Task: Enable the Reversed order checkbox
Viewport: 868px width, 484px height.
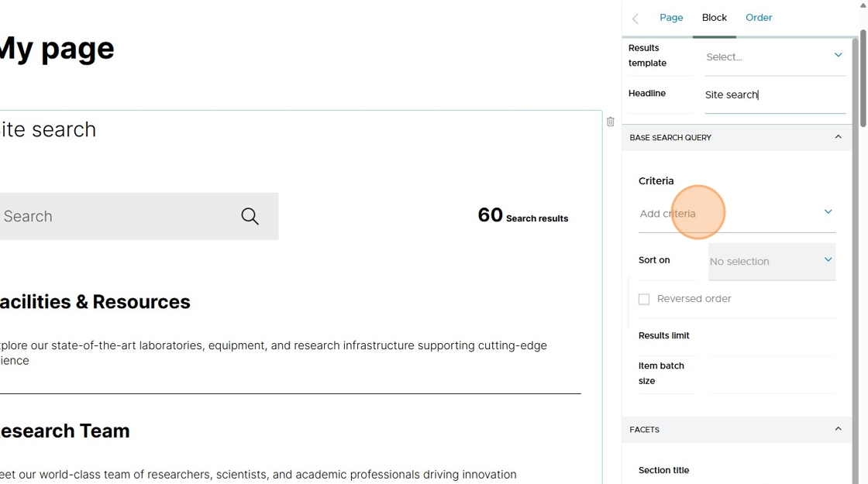Action: tap(644, 299)
